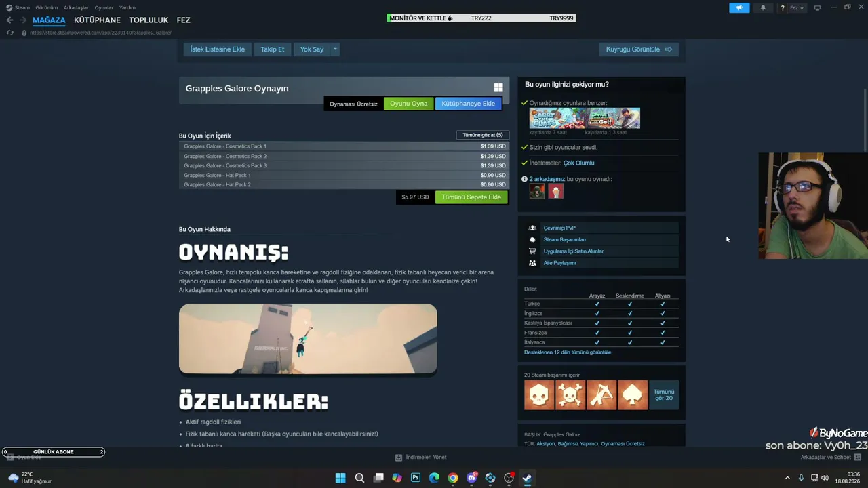Open the gameplay GIF under OYNANIŞ
Image resolution: width=868 pixels, height=488 pixels.
(x=308, y=339)
